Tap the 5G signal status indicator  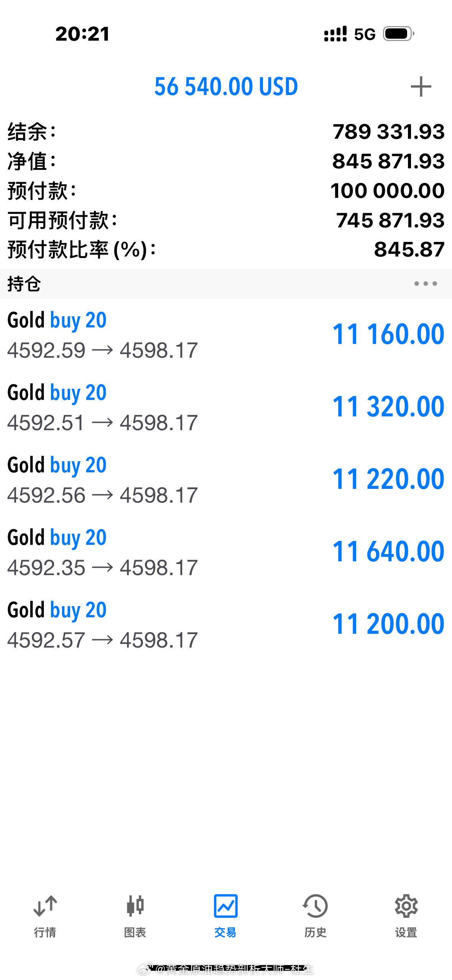click(364, 34)
